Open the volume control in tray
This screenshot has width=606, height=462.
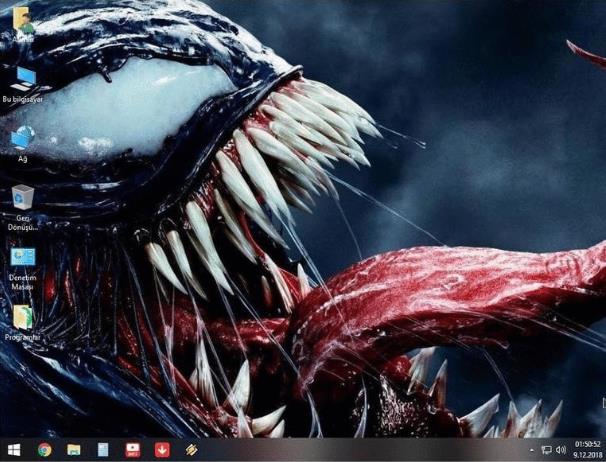pos(561,450)
